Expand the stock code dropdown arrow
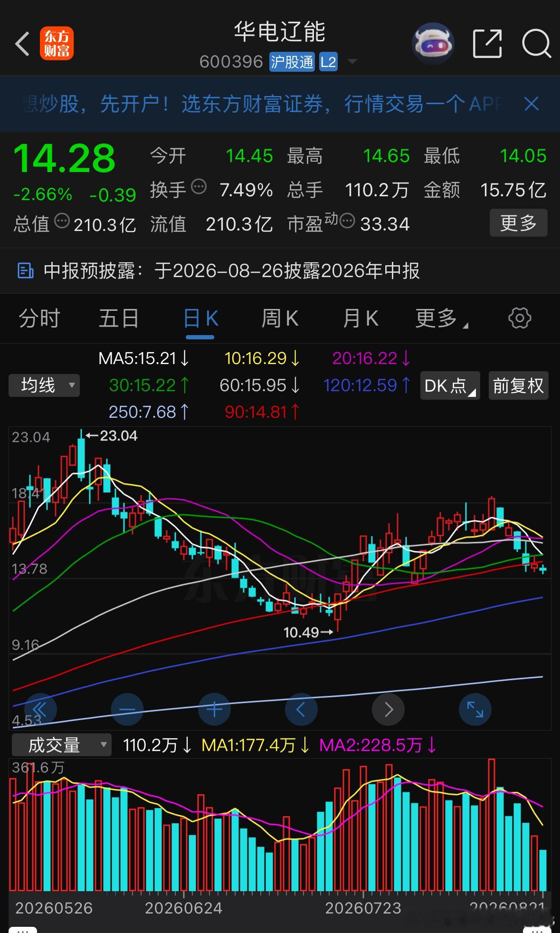Image resolution: width=560 pixels, height=933 pixels. point(352,62)
